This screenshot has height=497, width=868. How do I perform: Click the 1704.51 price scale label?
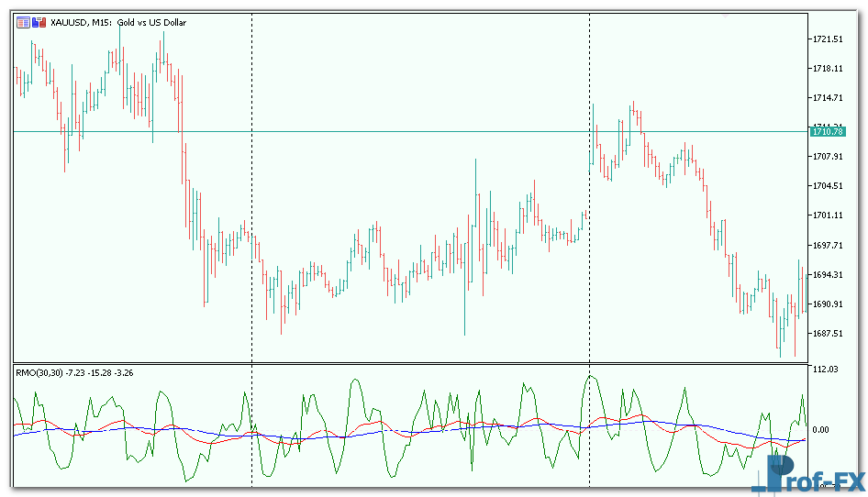coord(827,186)
